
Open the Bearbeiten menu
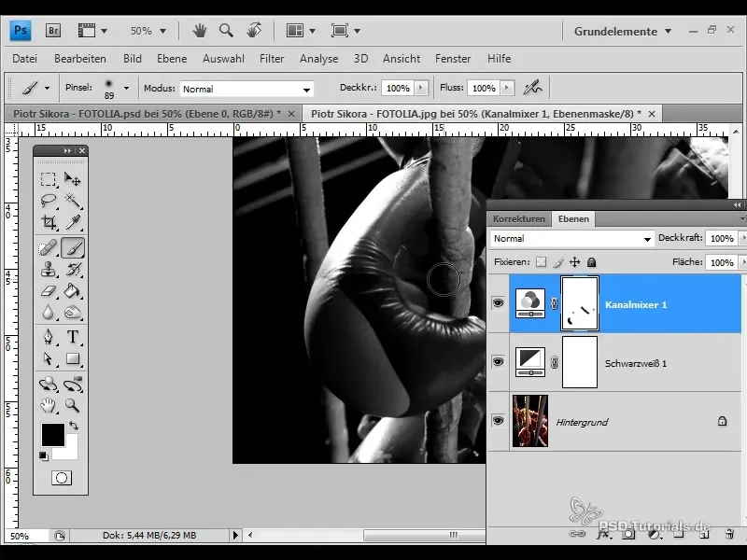pos(80,59)
